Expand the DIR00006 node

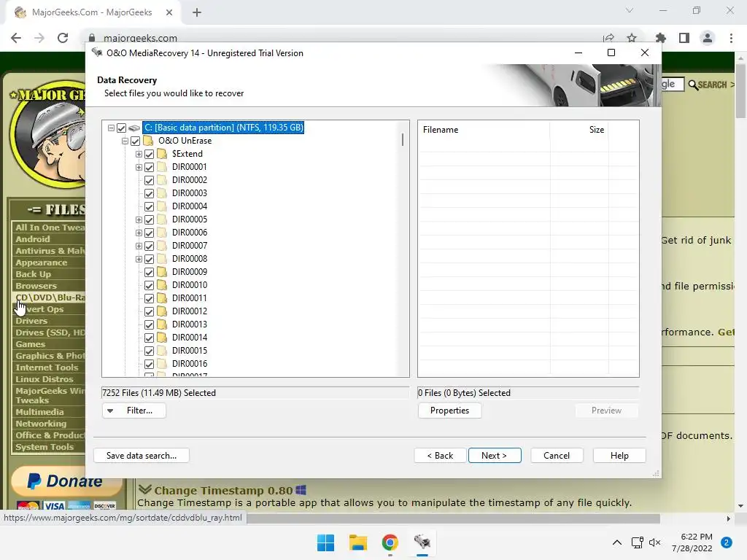click(139, 233)
